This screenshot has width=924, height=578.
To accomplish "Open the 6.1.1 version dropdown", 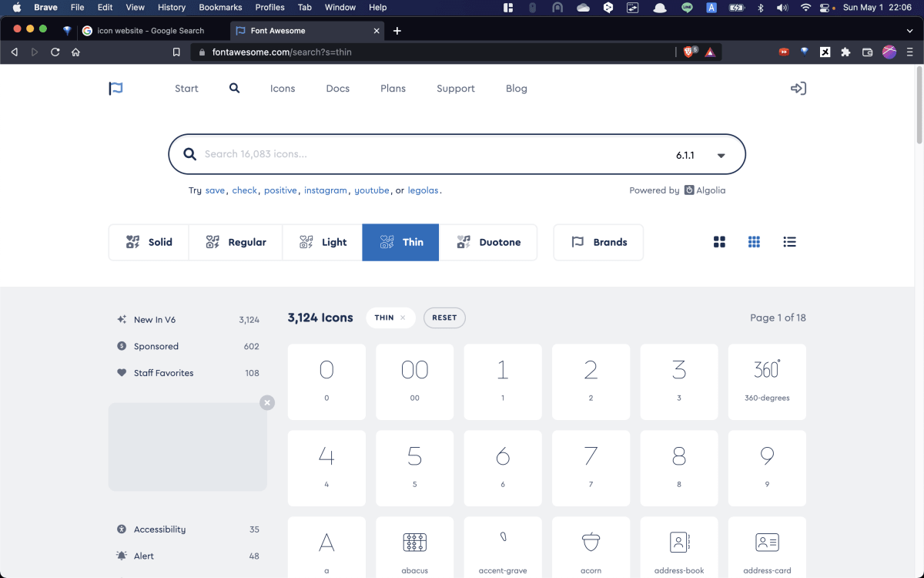I will (x=701, y=155).
